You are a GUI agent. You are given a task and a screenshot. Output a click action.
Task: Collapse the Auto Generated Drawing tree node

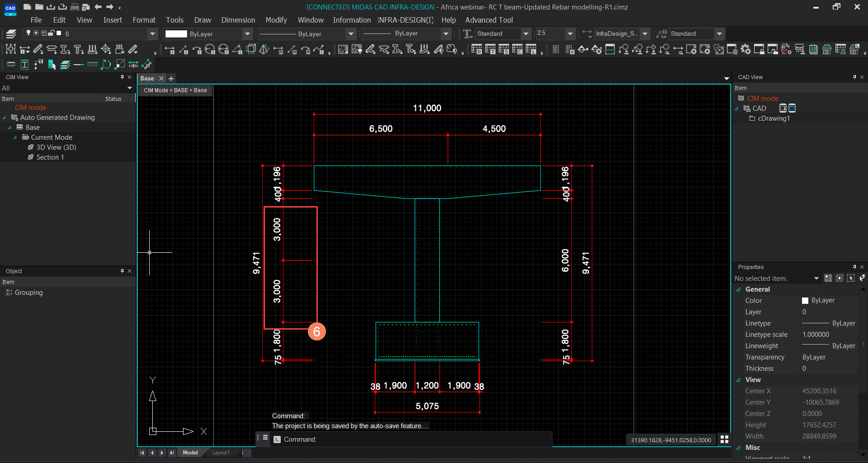[x=5, y=118]
